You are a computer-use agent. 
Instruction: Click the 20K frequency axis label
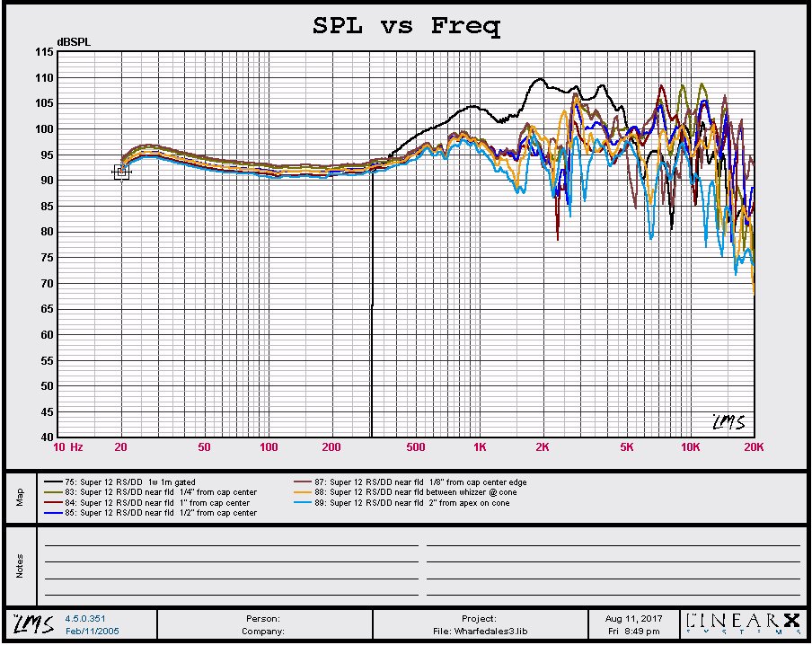click(754, 446)
